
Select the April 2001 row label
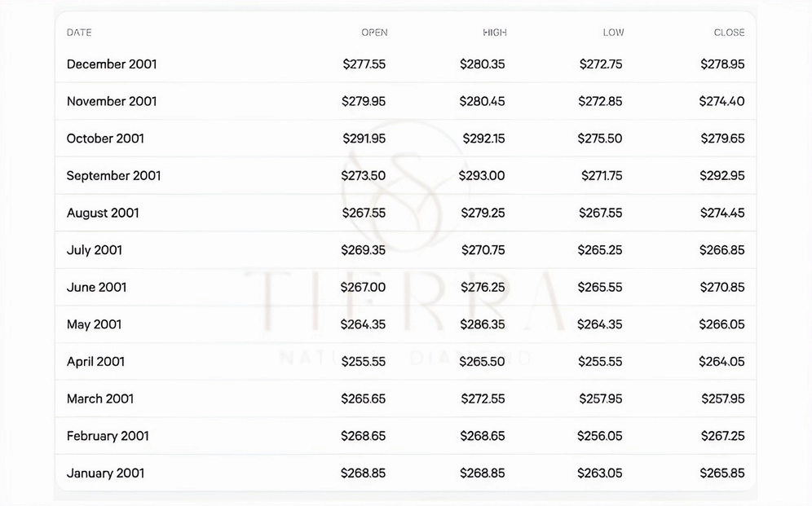(96, 362)
